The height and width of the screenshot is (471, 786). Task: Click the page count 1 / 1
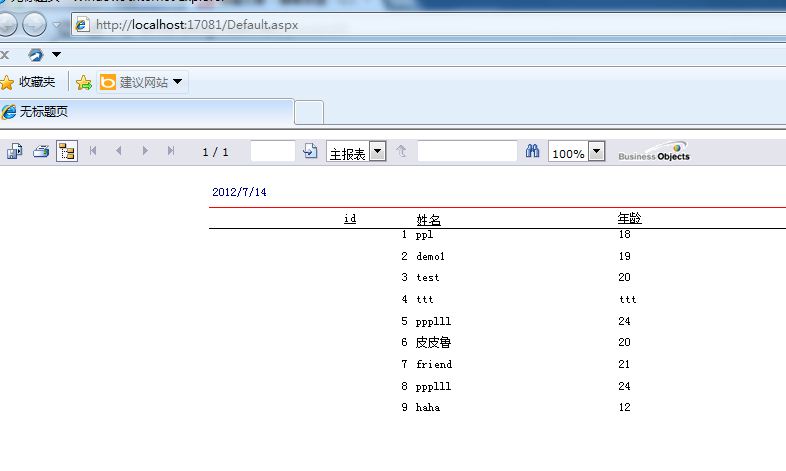click(215, 152)
